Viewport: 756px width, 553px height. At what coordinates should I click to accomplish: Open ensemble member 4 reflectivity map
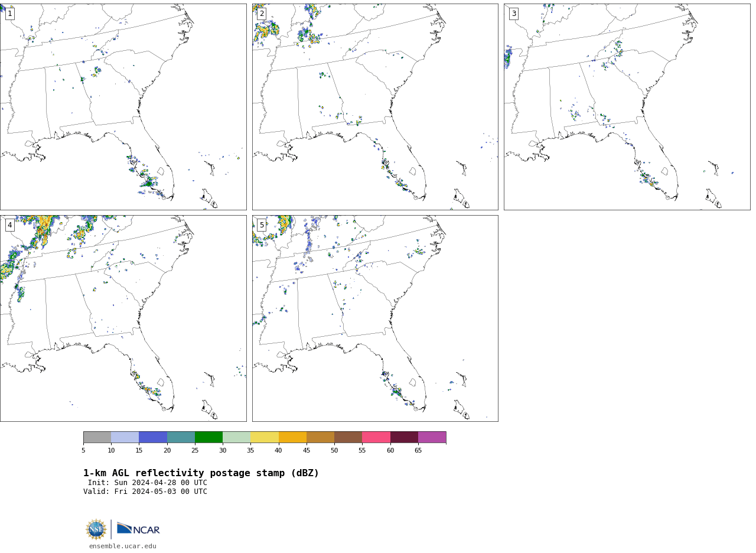click(x=123, y=318)
